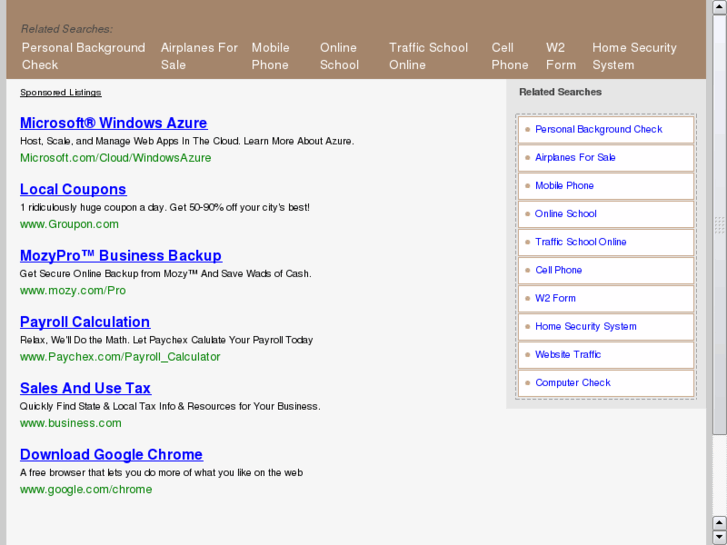Open the Sales And Use Tax listing

85,388
